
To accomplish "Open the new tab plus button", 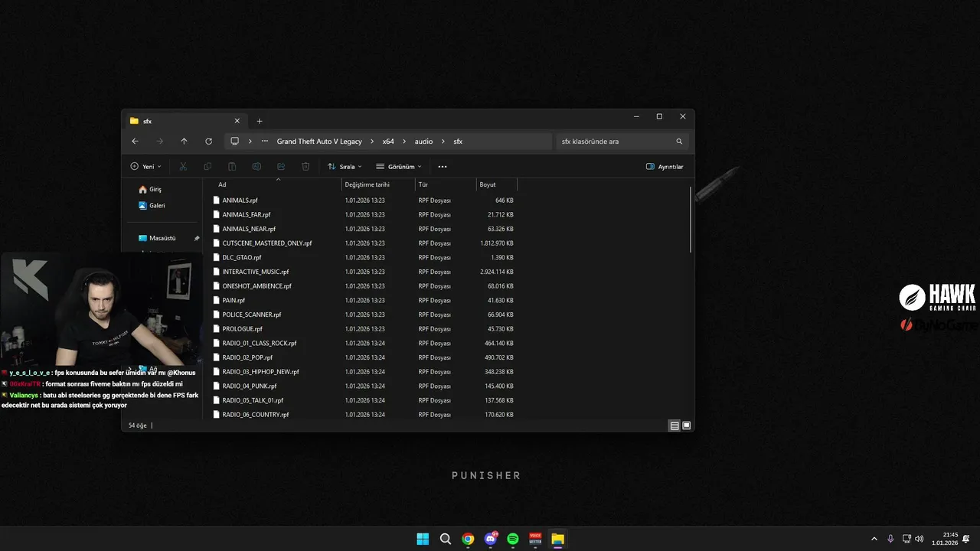I will coord(259,121).
